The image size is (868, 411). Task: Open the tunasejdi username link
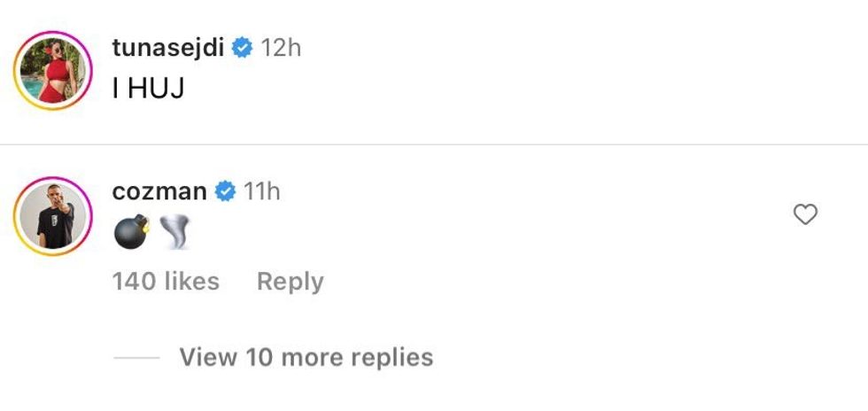click(168, 48)
